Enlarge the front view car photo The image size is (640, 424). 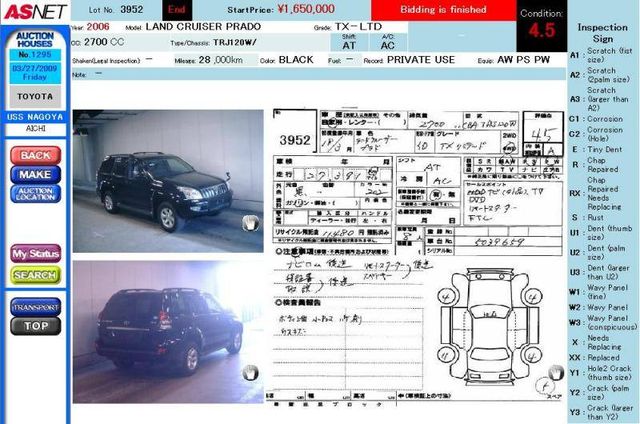point(168,181)
